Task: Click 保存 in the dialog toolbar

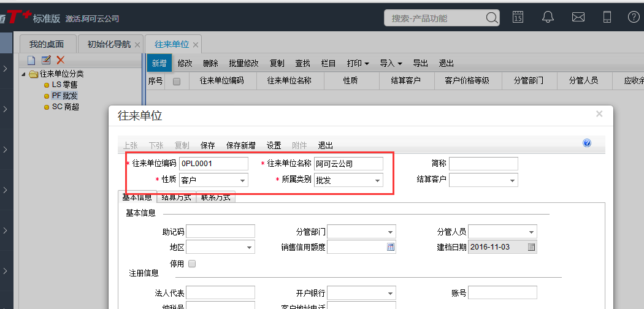Action: [208, 145]
